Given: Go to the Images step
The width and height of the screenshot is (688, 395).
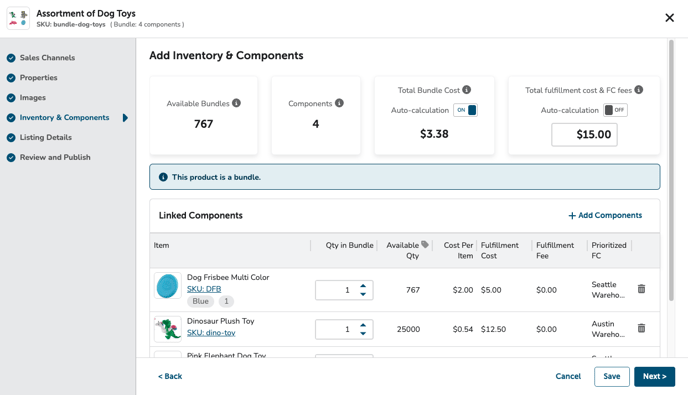Looking at the screenshot, I should pos(32,97).
